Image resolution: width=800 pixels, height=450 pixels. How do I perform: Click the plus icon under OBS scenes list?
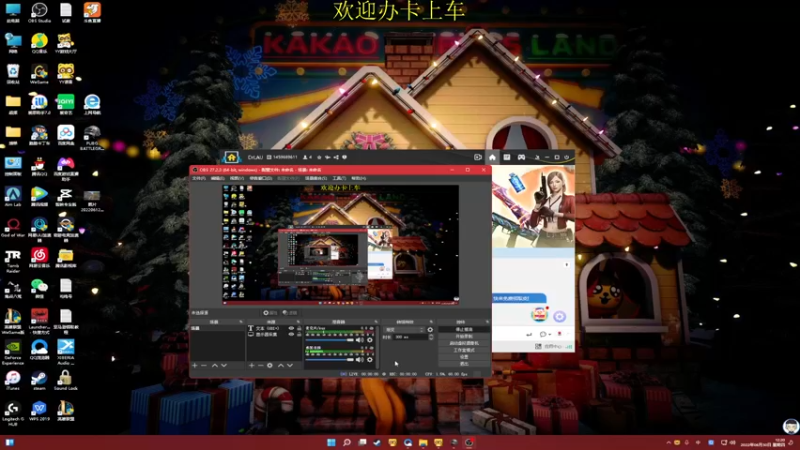click(x=194, y=365)
